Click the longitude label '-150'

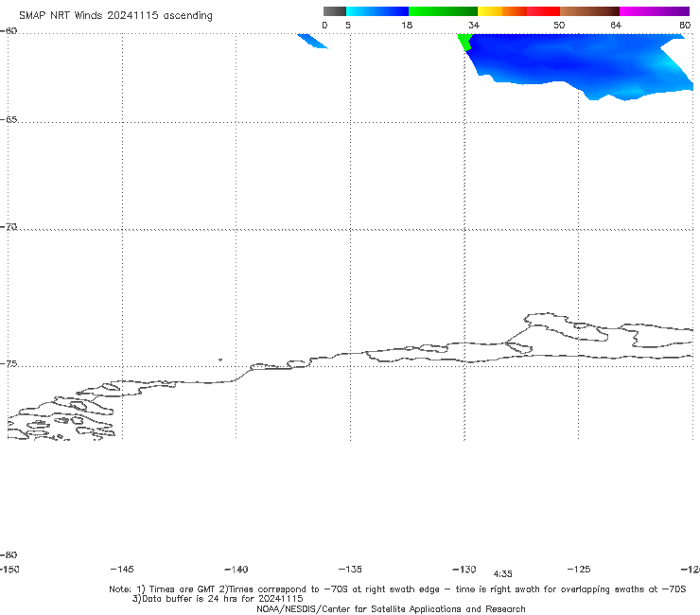(9, 569)
